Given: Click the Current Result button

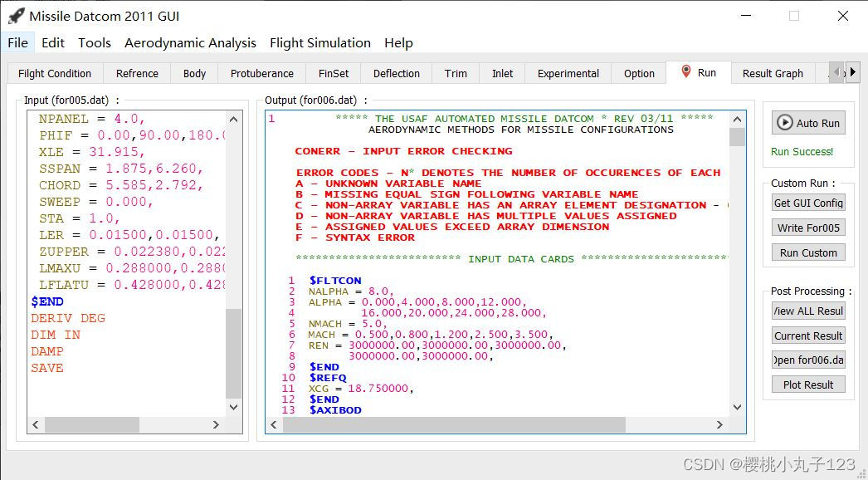Looking at the screenshot, I should (808, 336).
